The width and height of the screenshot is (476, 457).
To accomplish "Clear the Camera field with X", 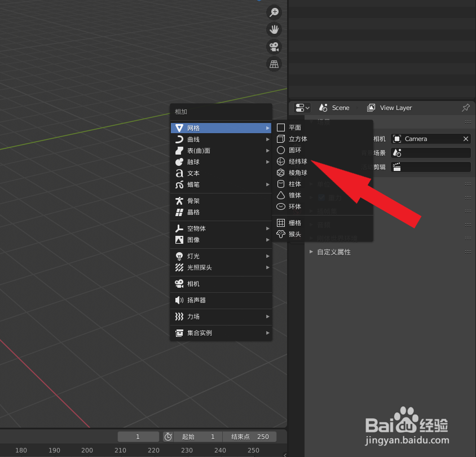I will click(x=466, y=139).
